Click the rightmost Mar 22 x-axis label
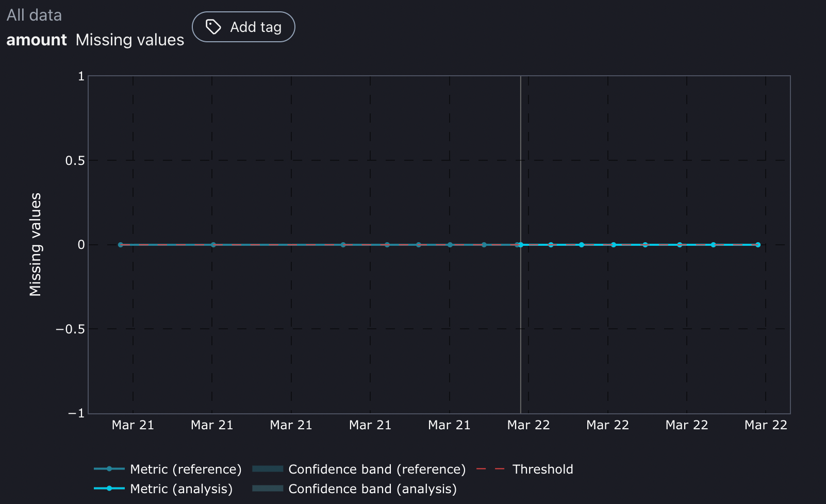The width and height of the screenshot is (826, 504). [766, 425]
